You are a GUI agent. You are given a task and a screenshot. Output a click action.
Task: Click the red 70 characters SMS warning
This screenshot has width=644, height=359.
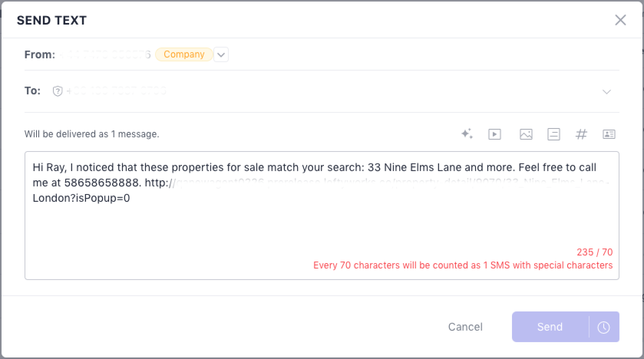462,265
